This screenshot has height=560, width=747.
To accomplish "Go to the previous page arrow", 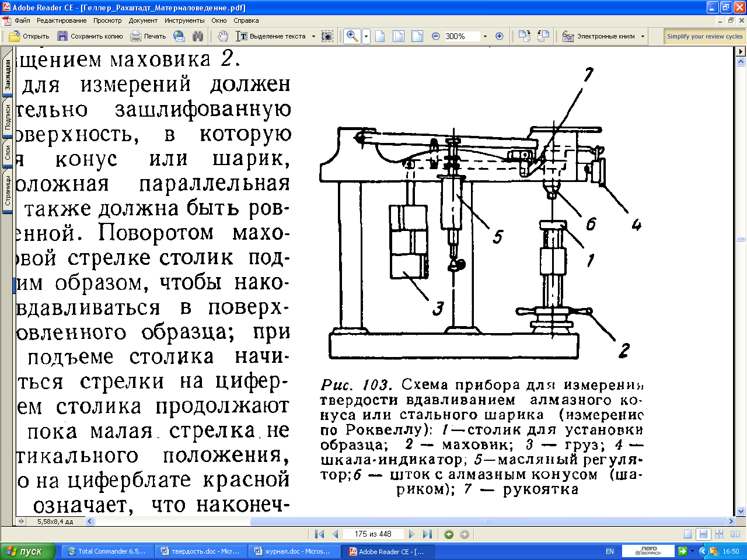I will pos(336,534).
